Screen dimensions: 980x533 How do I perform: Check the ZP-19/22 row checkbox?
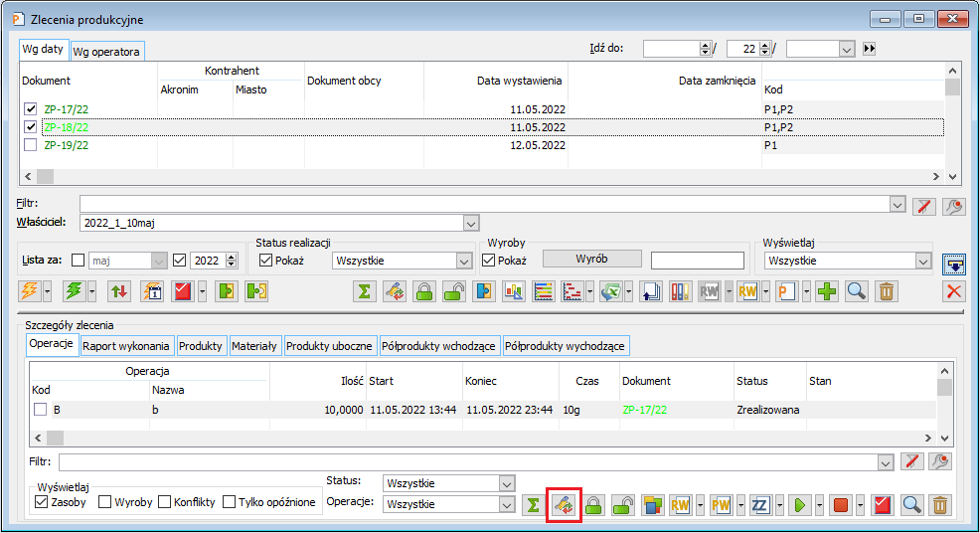pyautogui.click(x=30, y=145)
